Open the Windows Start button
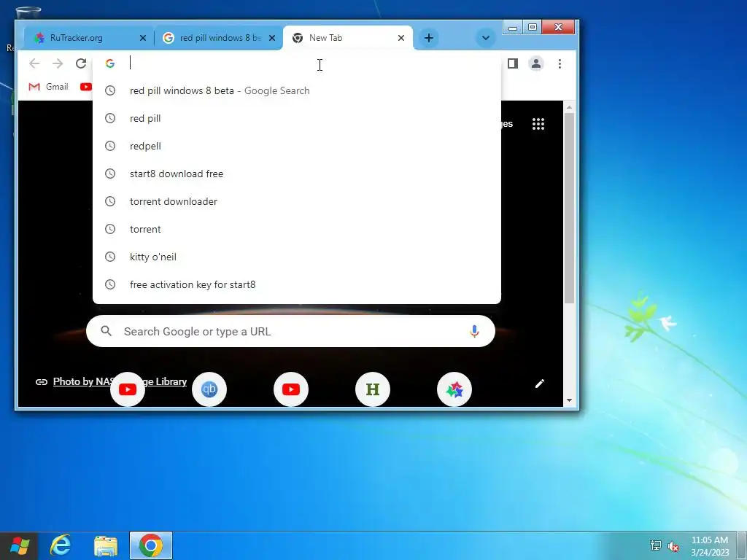Viewport: 747px width, 560px height. point(19,545)
